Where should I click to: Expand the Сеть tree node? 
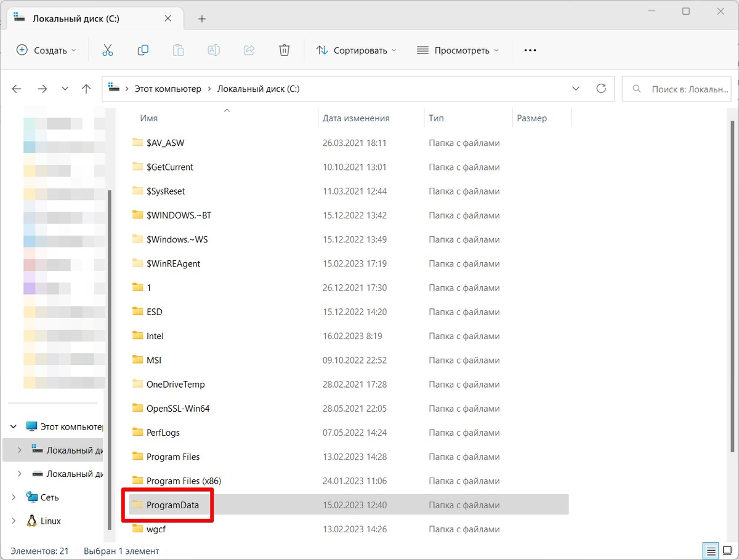14,497
